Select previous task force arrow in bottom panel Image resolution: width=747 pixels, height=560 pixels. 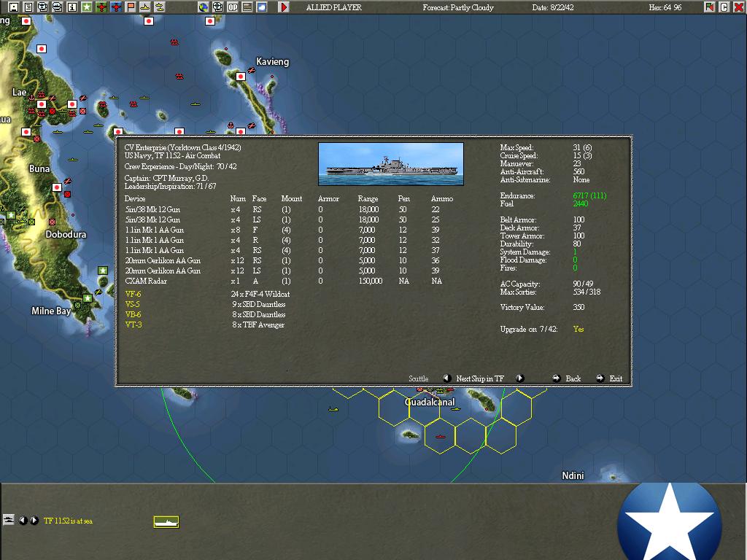[23, 521]
